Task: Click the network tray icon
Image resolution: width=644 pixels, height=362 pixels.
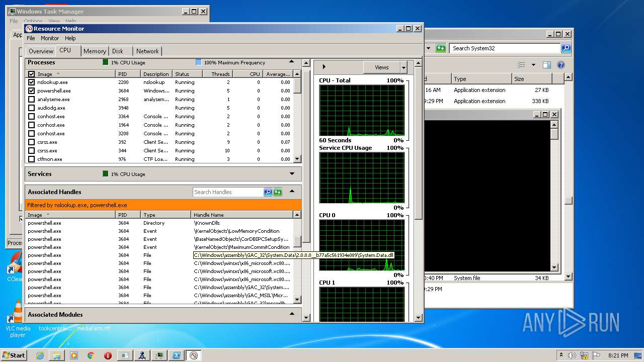Action: 584,355
